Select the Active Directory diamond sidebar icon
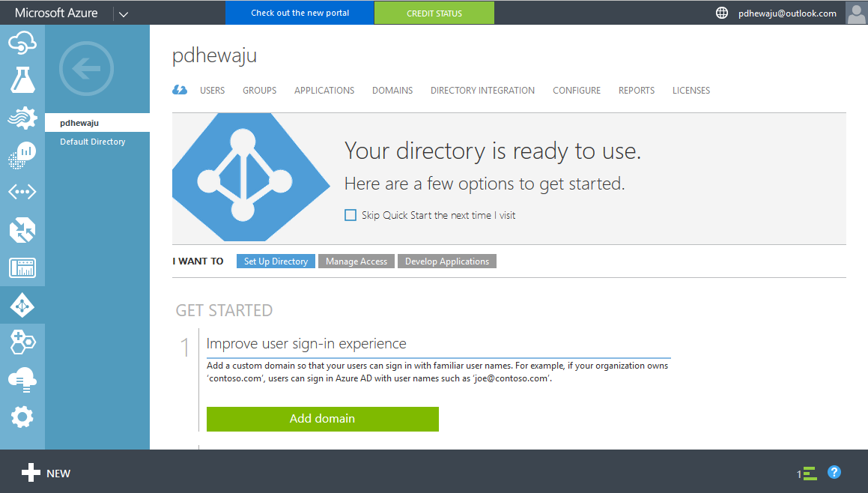The height and width of the screenshot is (493, 868). (x=22, y=305)
